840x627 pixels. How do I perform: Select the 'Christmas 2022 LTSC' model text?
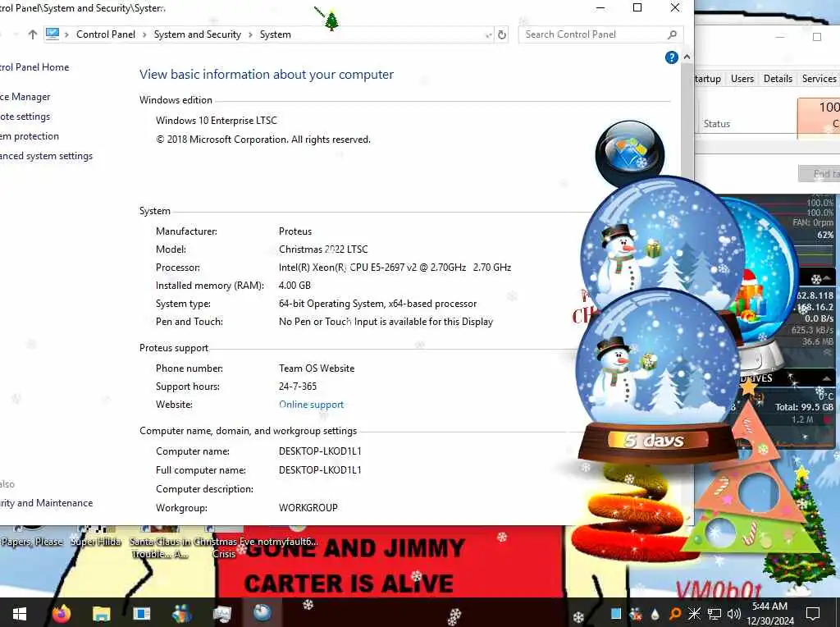[x=323, y=249]
